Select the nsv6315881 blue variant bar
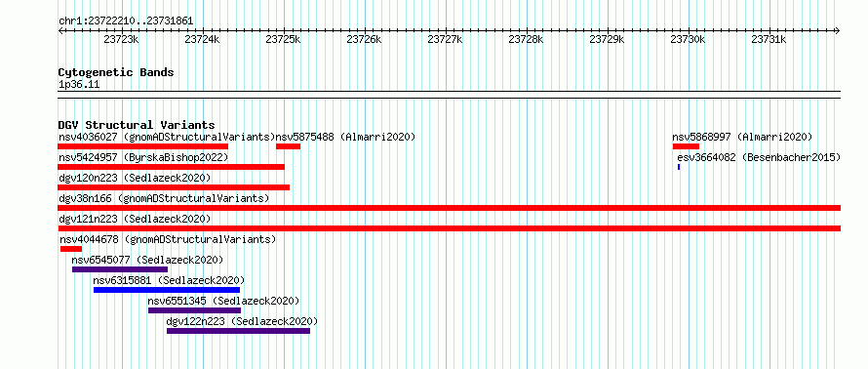868x369 pixels. [167, 290]
